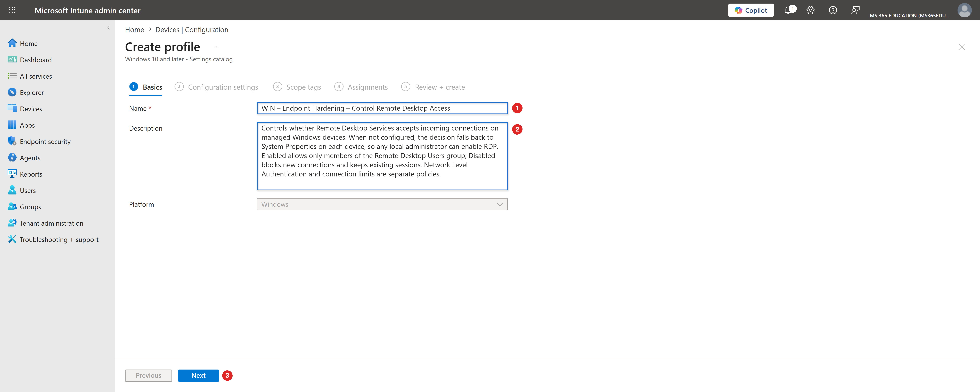Open Copilot from the top bar
Image resolution: width=980 pixels, height=392 pixels.
click(x=751, y=10)
